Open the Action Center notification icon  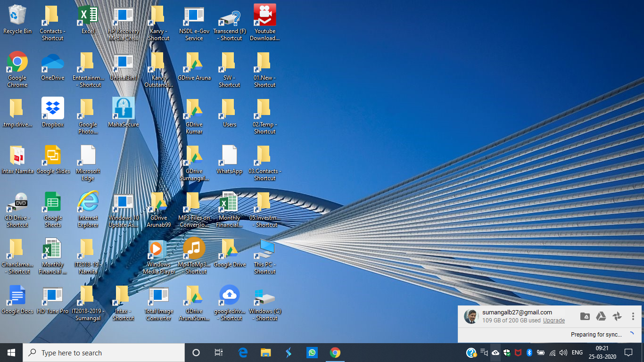point(628,353)
